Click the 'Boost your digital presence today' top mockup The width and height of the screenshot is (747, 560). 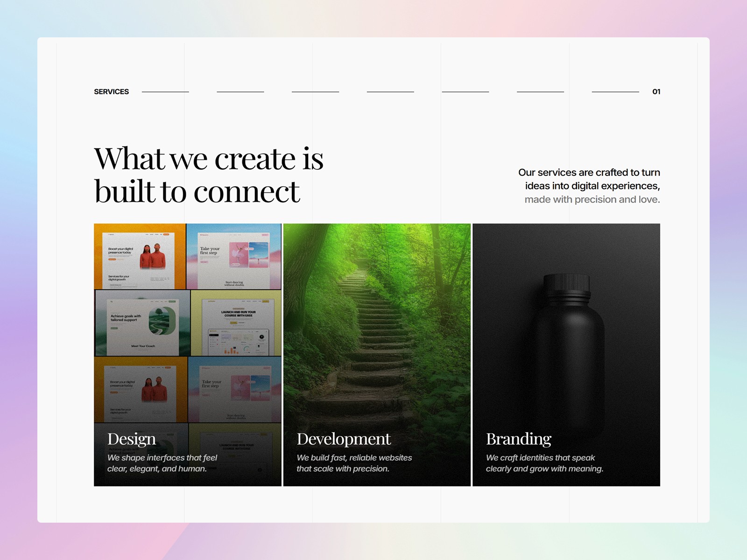point(140,257)
